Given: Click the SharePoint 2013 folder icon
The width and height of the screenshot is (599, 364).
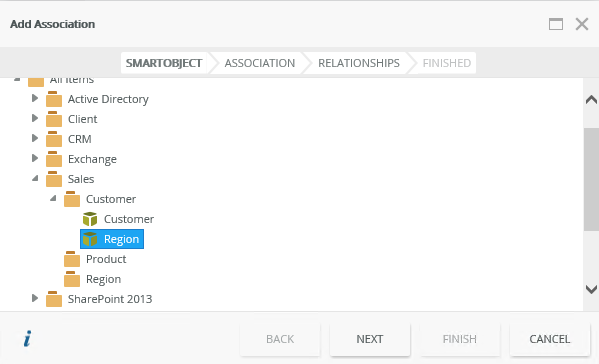Looking at the screenshot, I should pos(54,299).
